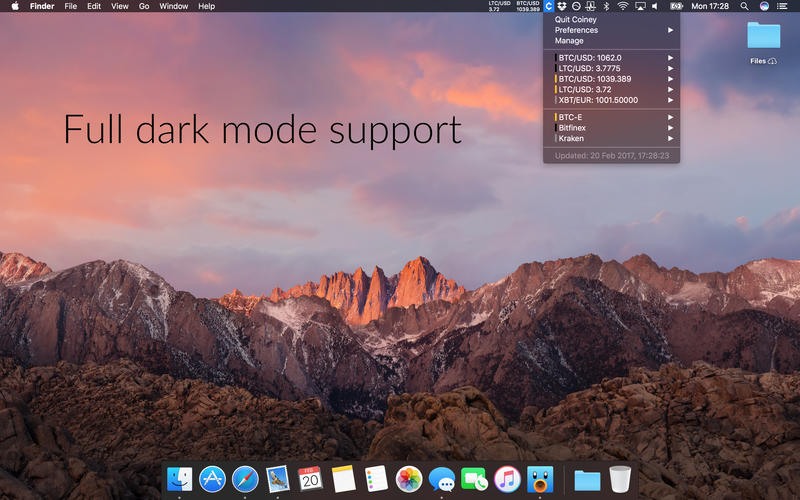Open the View menu
Screen dimensions: 800x500
[x=120, y=6]
